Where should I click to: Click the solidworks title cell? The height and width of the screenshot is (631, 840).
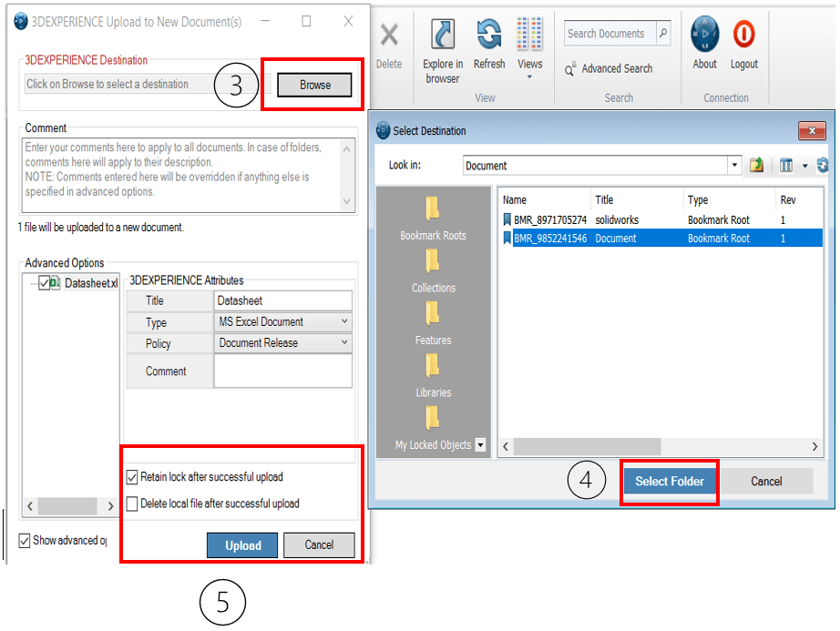pyautogui.click(x=617, y=219)
